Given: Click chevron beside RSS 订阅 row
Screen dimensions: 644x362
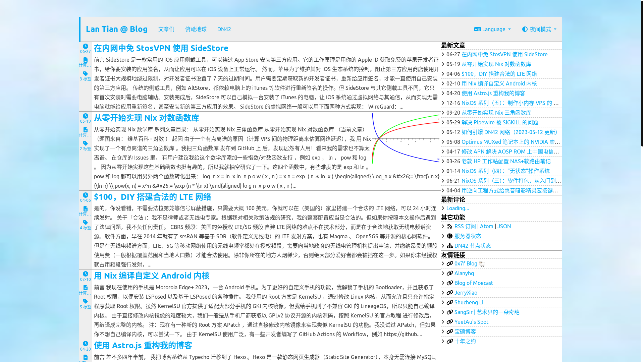Looking at the screenshot, I should tap(443, 227).
